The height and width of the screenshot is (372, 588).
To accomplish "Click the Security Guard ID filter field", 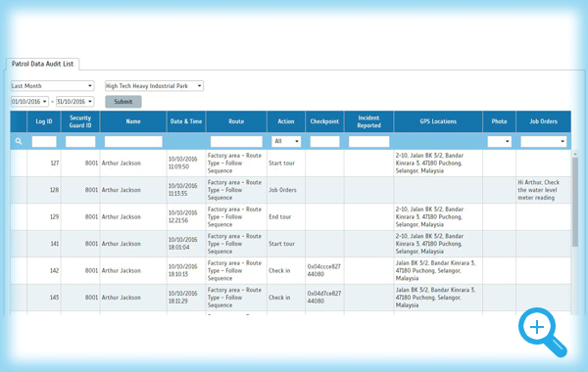I will point(80,141).
